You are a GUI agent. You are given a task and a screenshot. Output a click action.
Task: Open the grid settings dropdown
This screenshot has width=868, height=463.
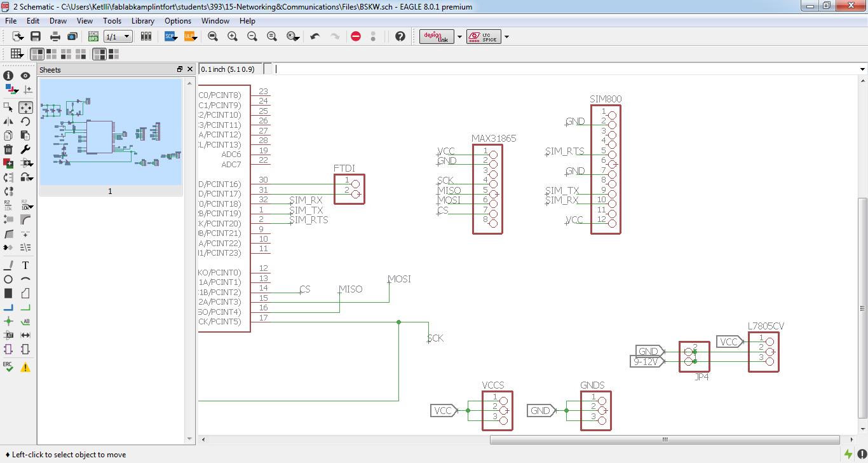[x=18, y=54]
